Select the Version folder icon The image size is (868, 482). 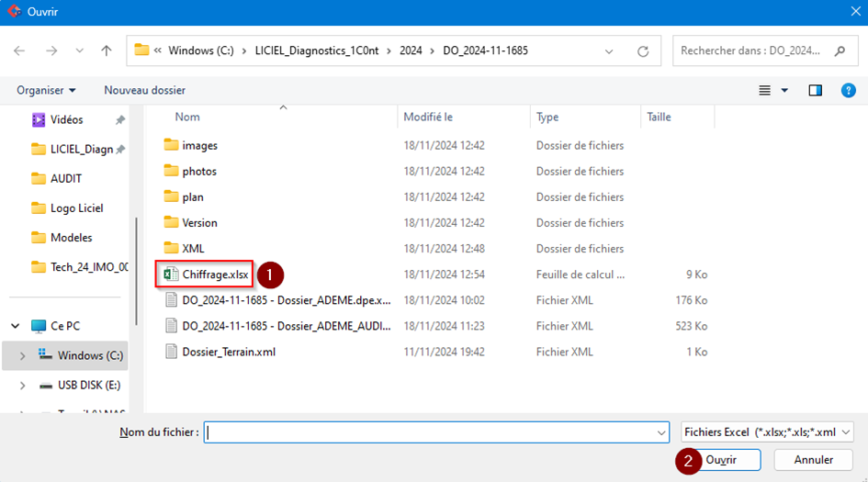171,222
